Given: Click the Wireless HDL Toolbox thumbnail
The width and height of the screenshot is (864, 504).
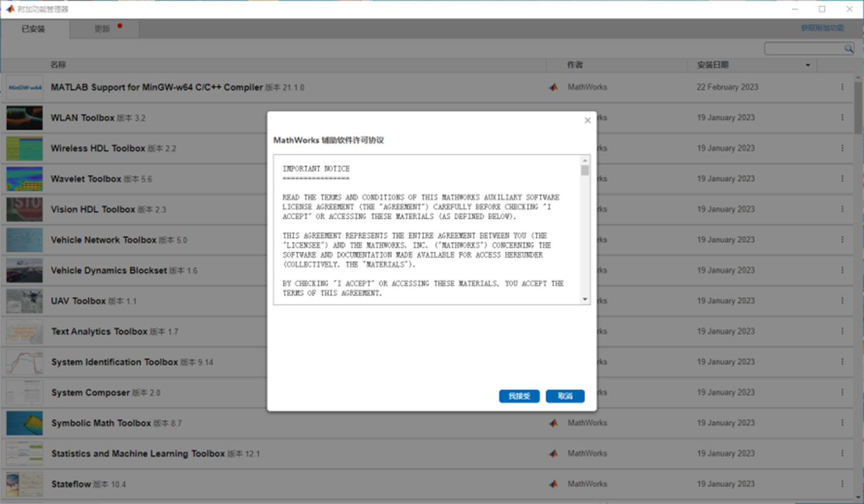Looking at the screenshot, I should coord(25,148).
